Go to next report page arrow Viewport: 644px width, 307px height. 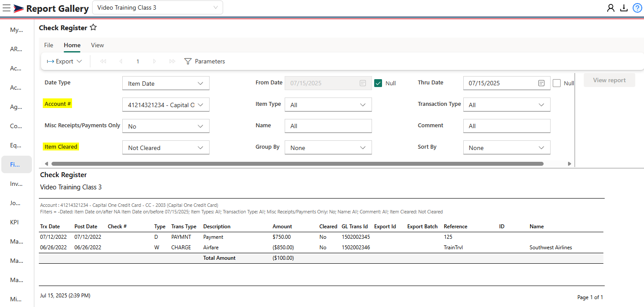click(155, 62)
